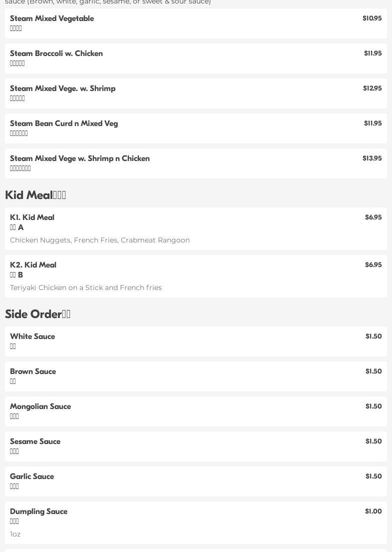
Task: Add White Sauce side order
Action: [196, 341]
